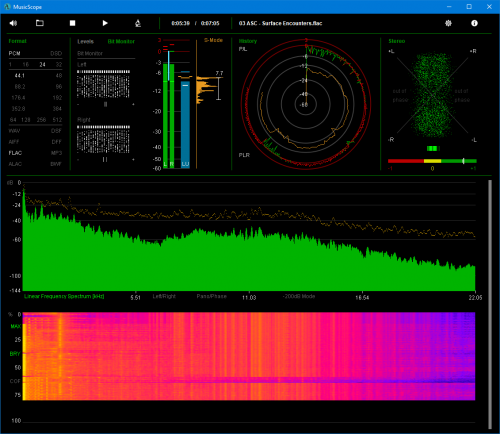
Task: Click the track name Surface Encounters.flac
Action: [292, 23]
